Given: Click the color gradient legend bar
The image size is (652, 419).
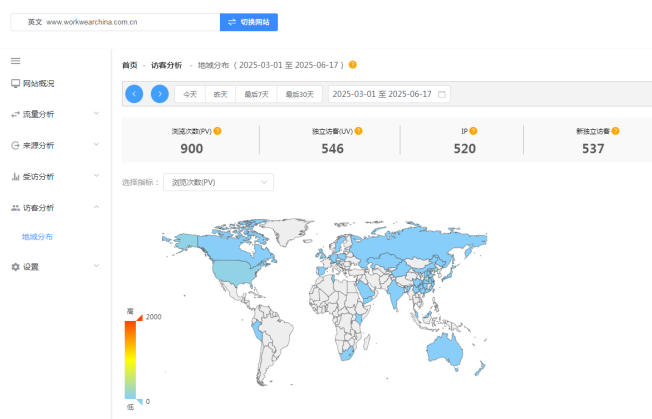Looking at the screenshot, I should (x=130, y=360).
